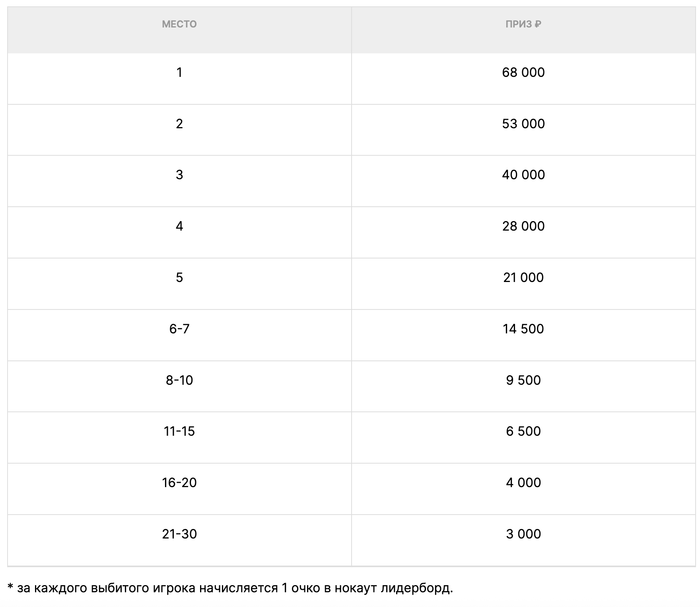700x607 pixels.
Task: Click the 53 000 prize value
Action: (x=523, y=124)
